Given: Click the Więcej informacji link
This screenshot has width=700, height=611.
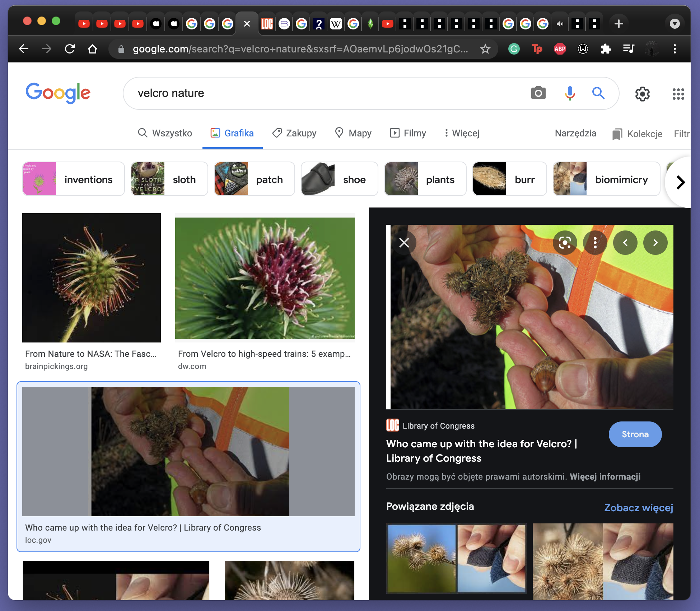Looking at the screenshot, I should 605,476.
